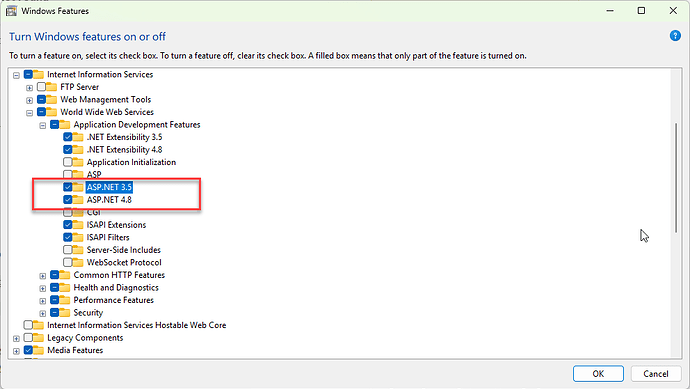Click the Media Features folder icon
The image size is (690, 389).
pyautogui.click(x=38, y=350)
